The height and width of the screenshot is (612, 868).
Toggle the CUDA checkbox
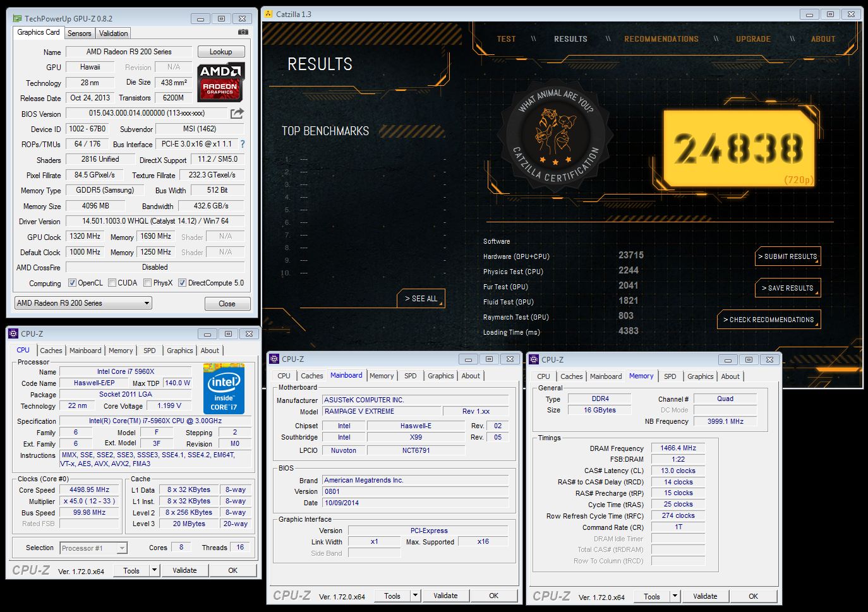pos(112,283)
